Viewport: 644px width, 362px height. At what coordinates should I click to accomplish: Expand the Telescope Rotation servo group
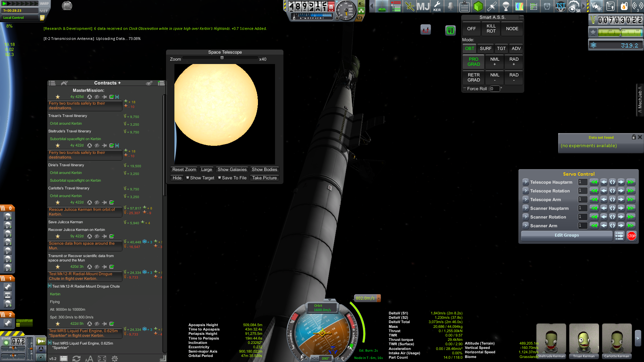pos(526,191)
